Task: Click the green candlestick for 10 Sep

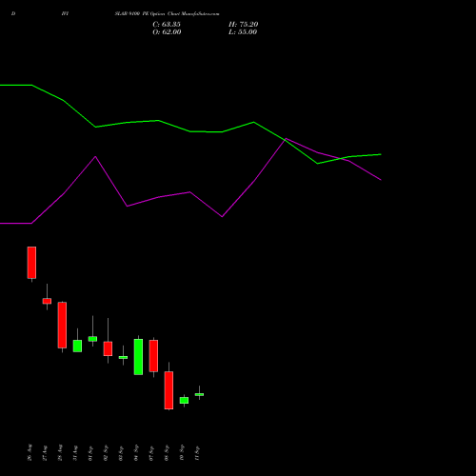Action: [184, 400]
